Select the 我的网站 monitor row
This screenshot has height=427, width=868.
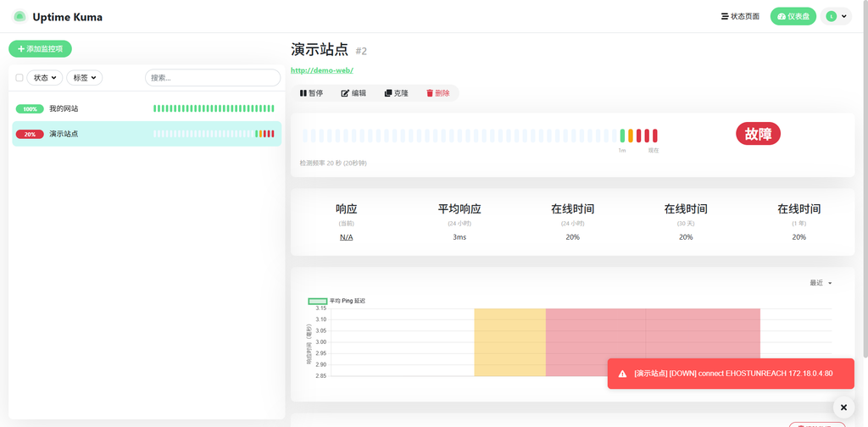147,109
